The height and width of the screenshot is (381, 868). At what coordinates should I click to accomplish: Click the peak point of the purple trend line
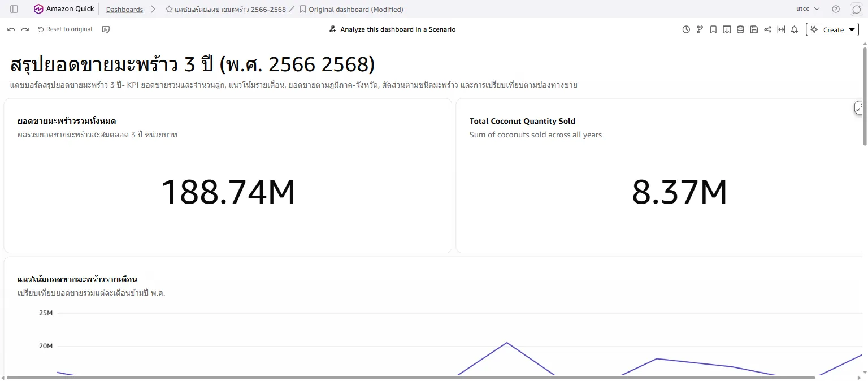click(507, 343)
